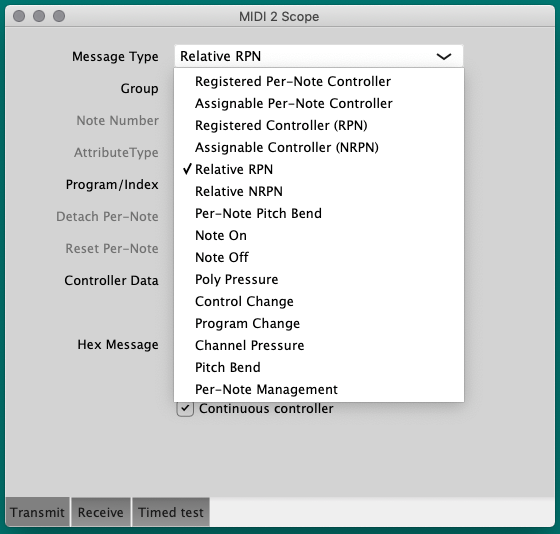Open the Message Type dropdown chevron
This screenshot has width=560, height=534.
pos(444,56)
